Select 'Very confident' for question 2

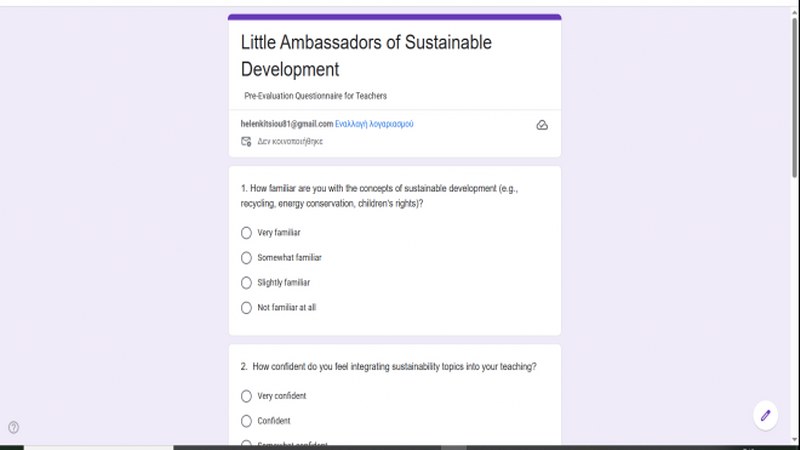(x=247, y=396)
